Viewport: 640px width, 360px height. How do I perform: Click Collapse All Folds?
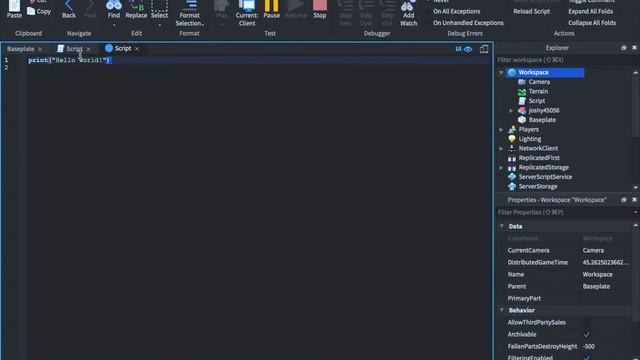click(x=592, y=23)
